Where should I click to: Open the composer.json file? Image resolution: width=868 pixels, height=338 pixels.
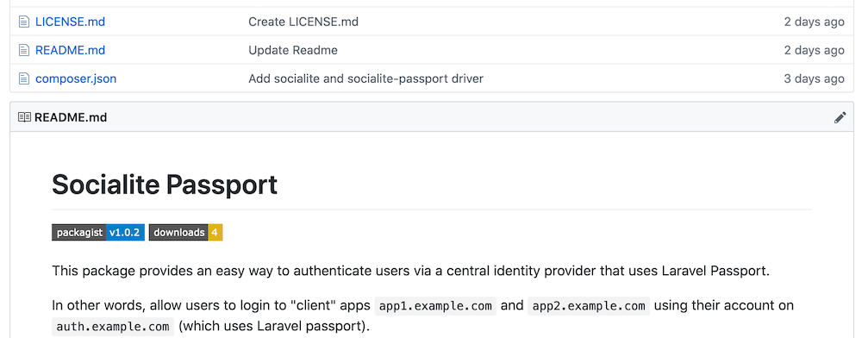(x=76, y=78)
